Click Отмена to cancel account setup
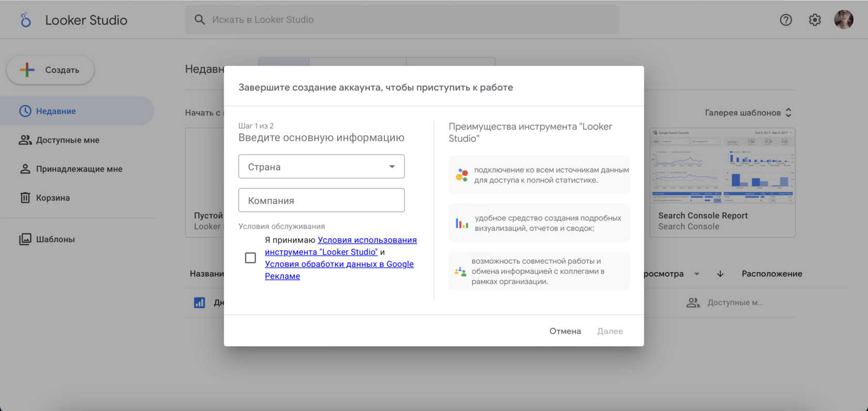Image resolution: width=868 pixels, height=411 pixels. click(x=565, y=331)
